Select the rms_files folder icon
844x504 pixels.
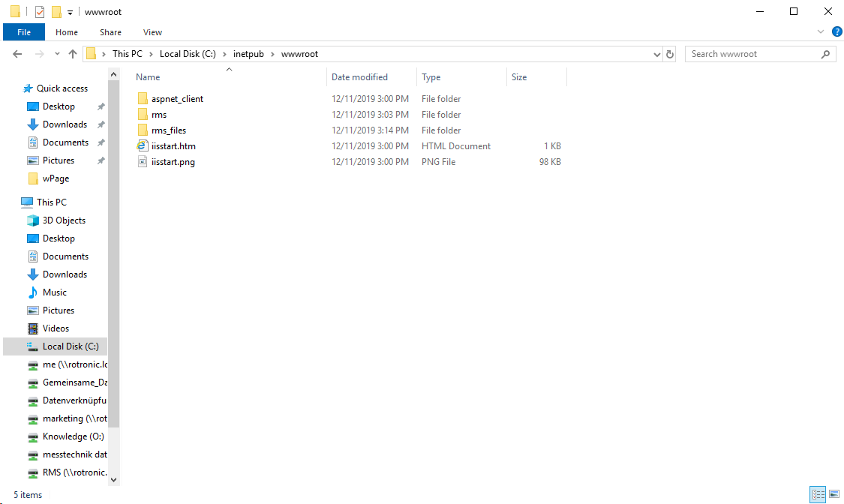pos(142,130)
